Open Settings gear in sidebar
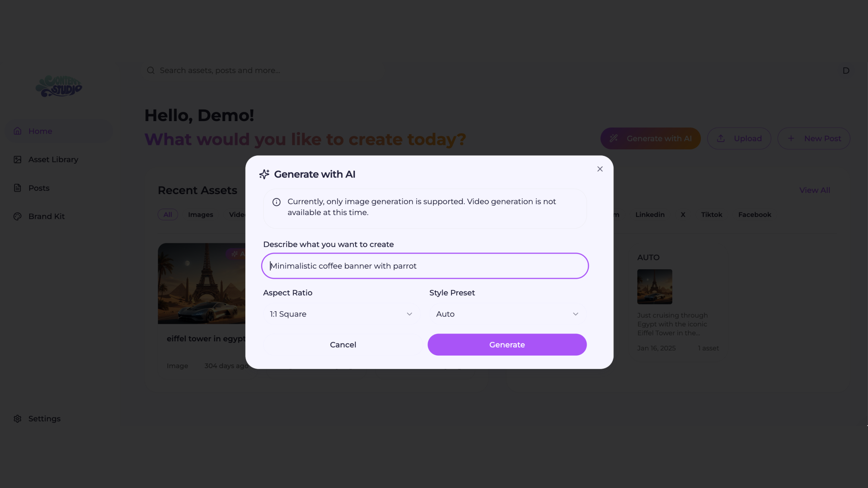The image size is (868, 488). 18,419
